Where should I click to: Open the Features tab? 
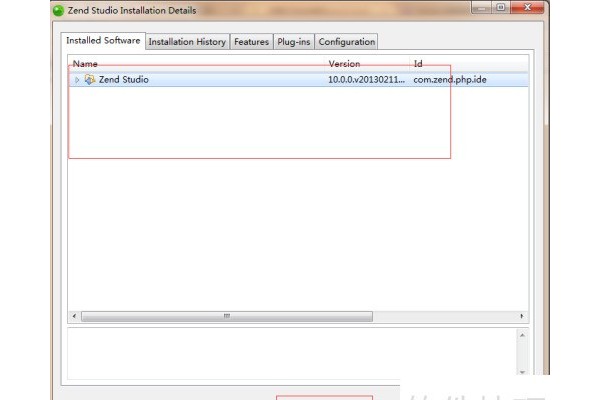pyautogui.click(x=251, y=42)
